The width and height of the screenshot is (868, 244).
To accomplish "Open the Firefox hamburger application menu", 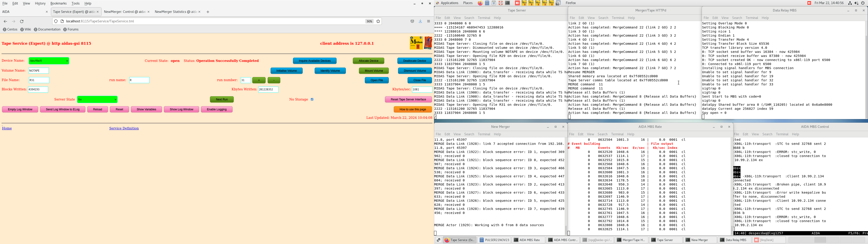I will click(x=429, y=21).
